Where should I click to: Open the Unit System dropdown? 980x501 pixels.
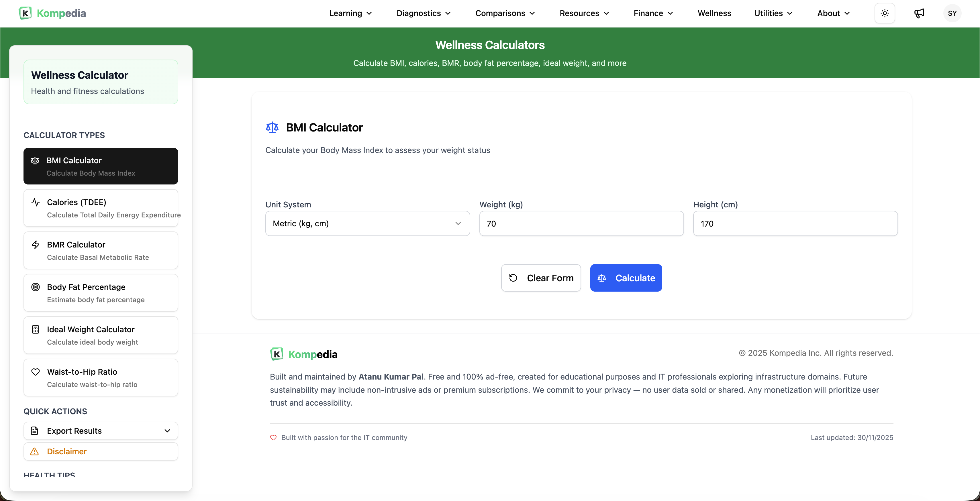(367, 224)
